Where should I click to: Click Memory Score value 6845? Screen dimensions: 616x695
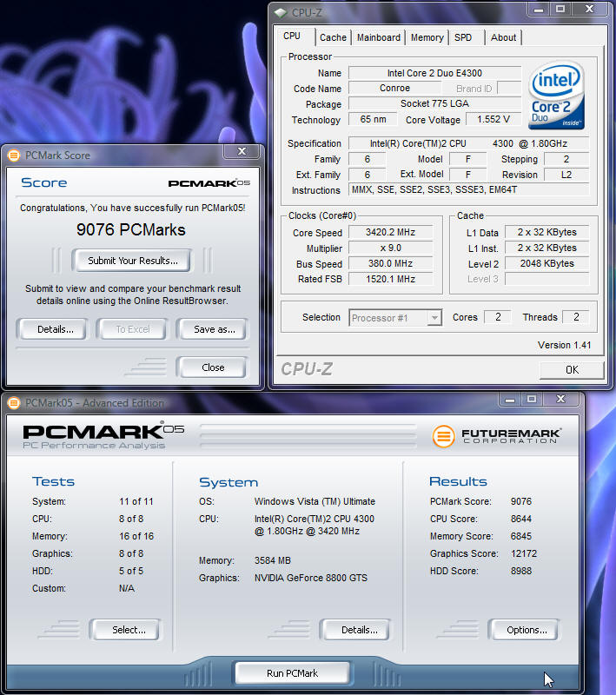point(521,536)
